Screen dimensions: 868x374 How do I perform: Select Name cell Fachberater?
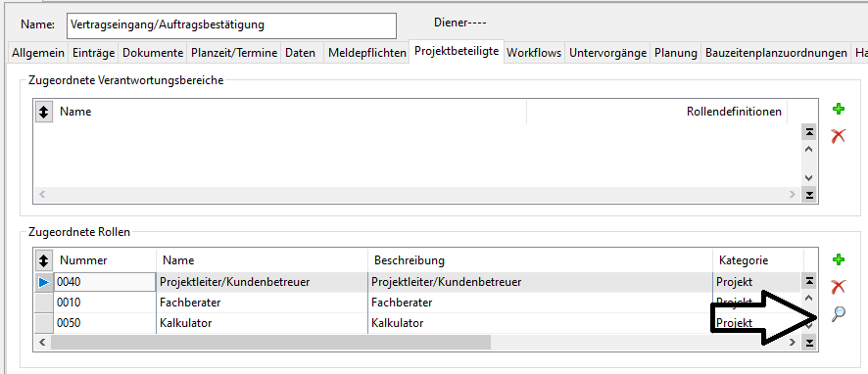(262, 303)
